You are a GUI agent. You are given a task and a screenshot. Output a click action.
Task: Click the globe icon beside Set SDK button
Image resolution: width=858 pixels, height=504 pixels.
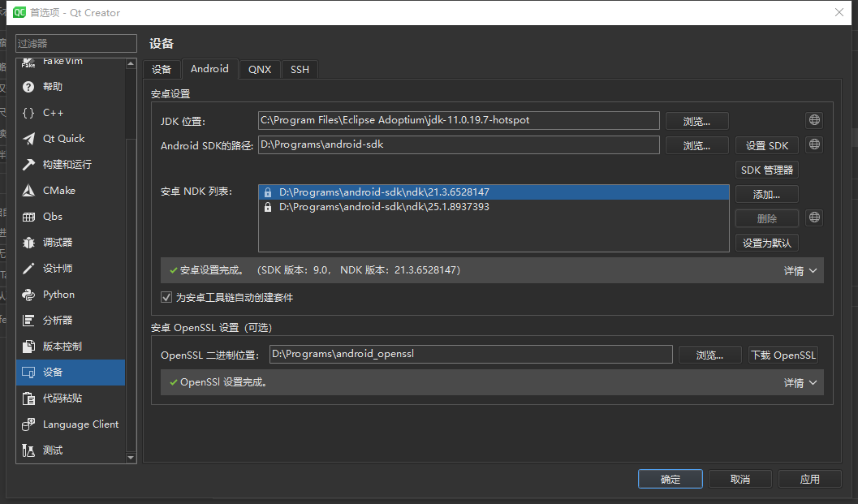click(x=814, y=144)
